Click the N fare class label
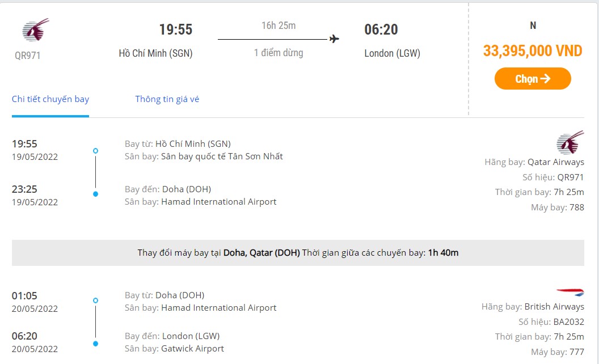Screen dimensions: 599x364 [x=533, y=26]
